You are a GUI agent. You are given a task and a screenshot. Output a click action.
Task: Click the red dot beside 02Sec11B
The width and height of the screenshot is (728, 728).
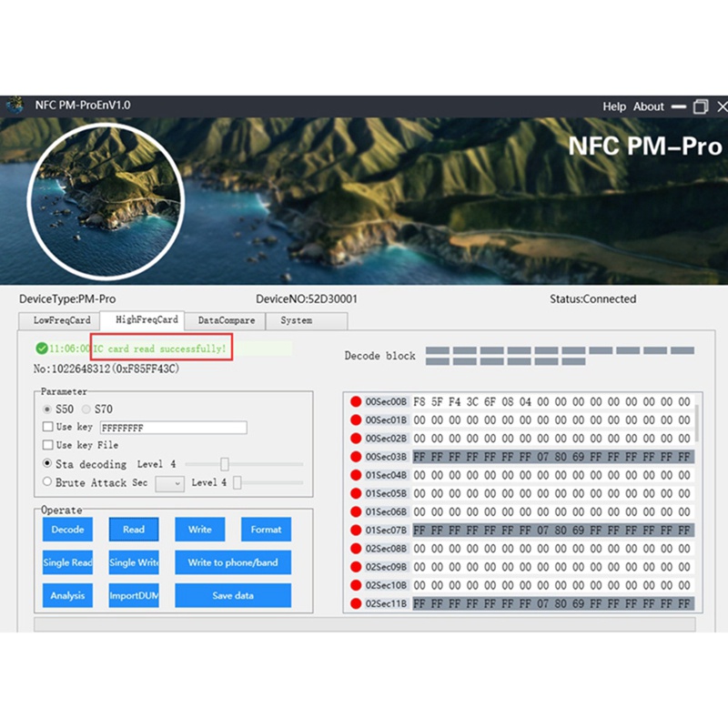click(x=357, y=603)
